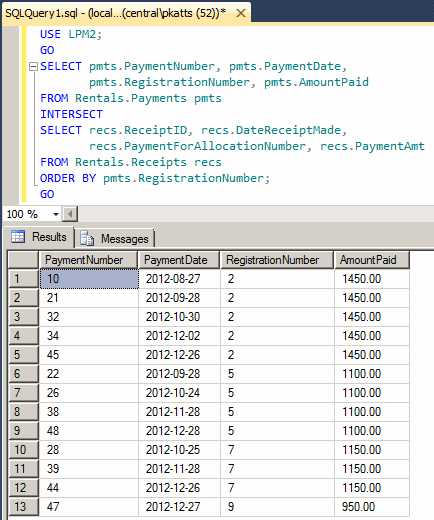Collapse the SELECT statement outline block
434x520 pixels.
point(33,67)
